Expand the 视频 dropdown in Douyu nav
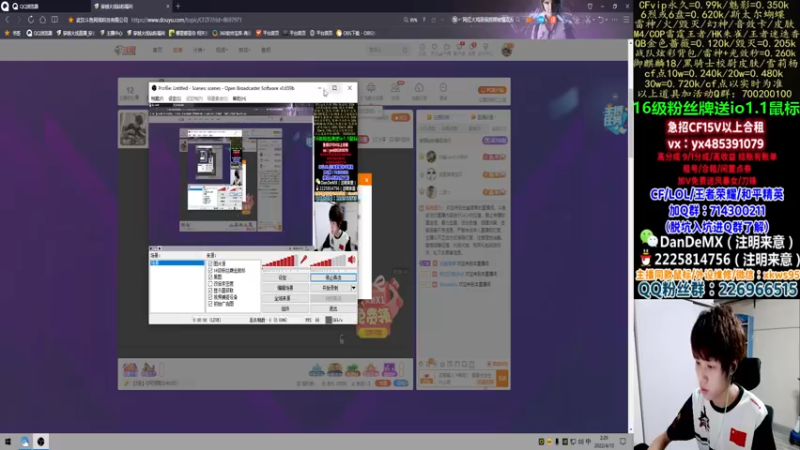This screenshot has height=450, width=800. (221, 50)
